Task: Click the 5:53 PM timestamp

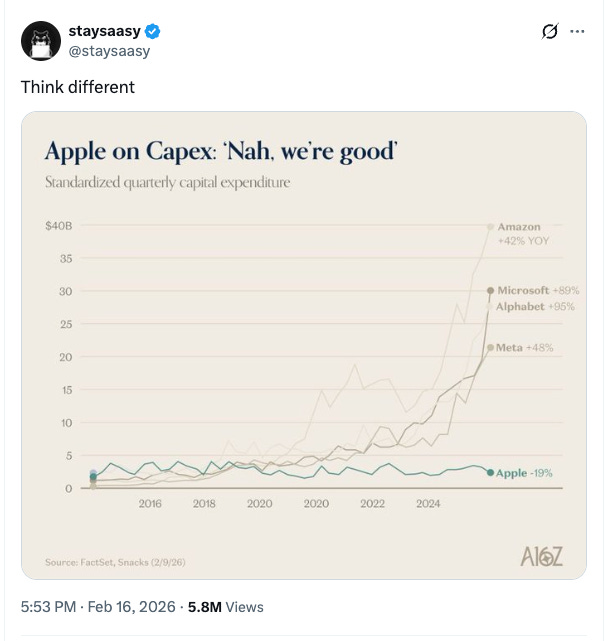Action: point(46,606)
